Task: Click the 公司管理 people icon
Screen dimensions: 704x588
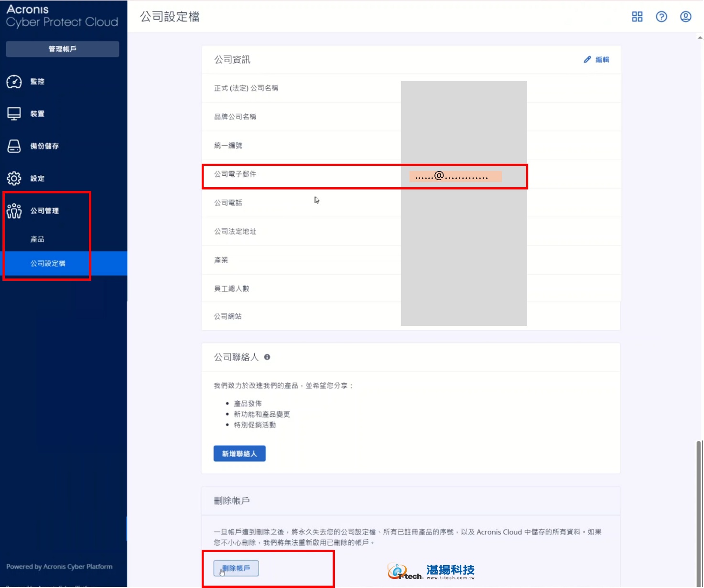Action: tap(14, 211)
